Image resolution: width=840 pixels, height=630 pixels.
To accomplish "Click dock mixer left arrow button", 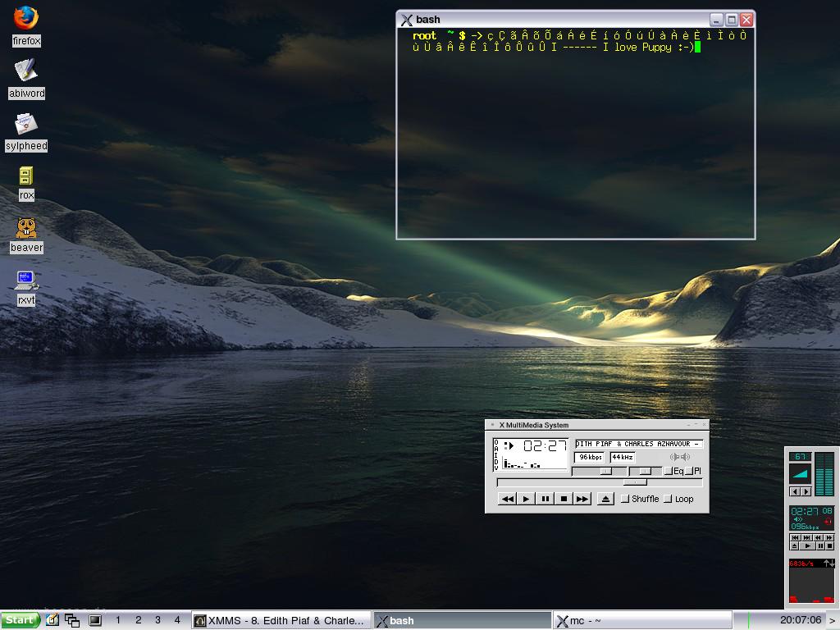I will (795, 491).
